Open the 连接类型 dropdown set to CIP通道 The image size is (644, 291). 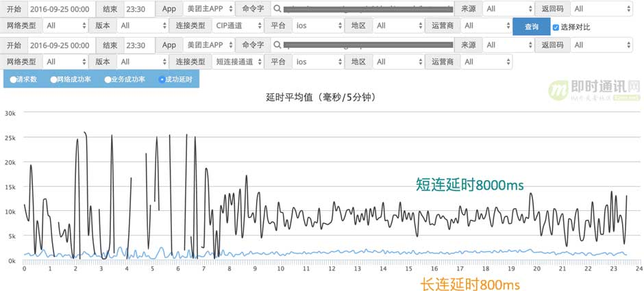pos(238,25)
